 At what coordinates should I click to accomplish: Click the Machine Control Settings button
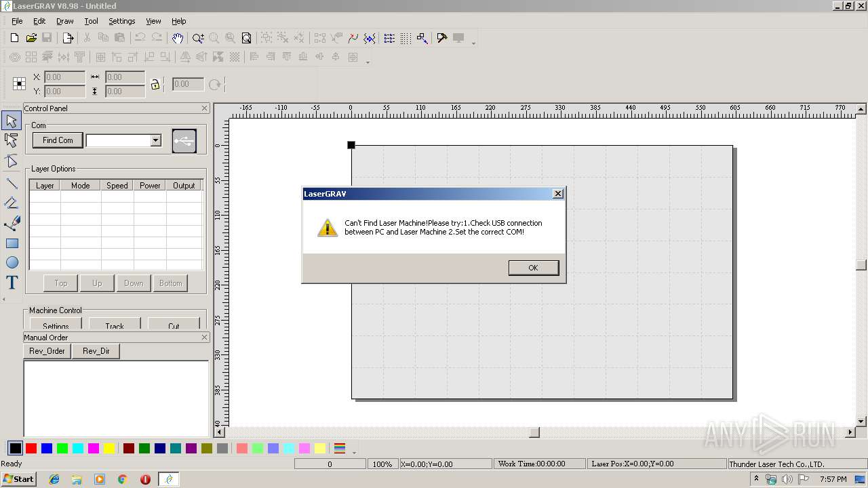[x=56, y=324]
